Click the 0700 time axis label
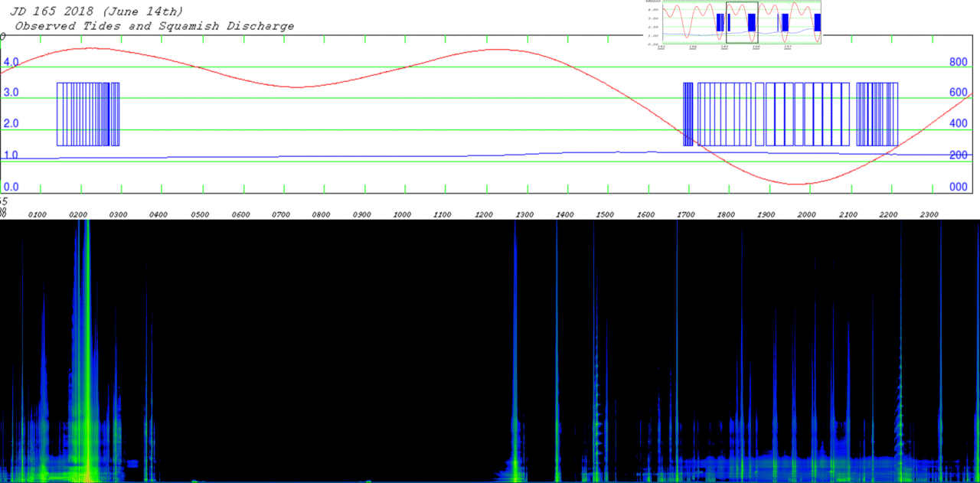 [280, 215]
